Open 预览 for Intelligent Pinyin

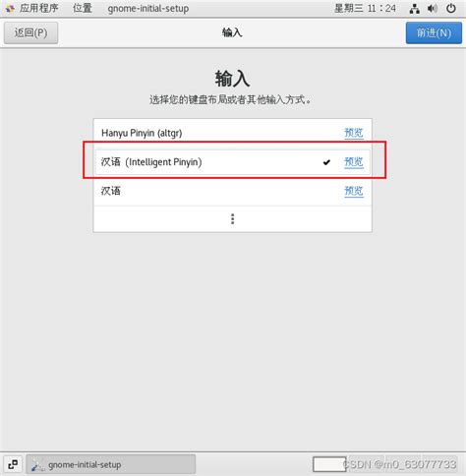354,162
